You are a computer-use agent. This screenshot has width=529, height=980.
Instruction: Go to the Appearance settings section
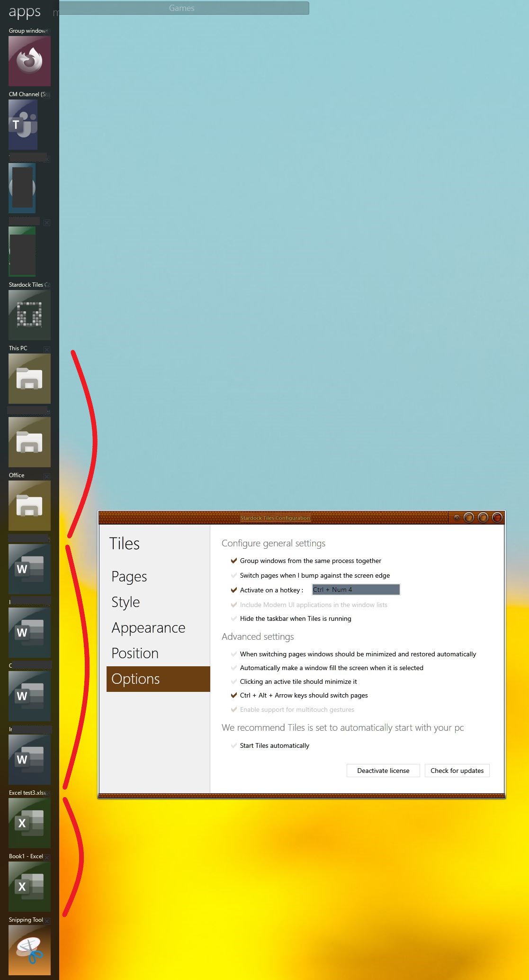[x=148, y=628]
